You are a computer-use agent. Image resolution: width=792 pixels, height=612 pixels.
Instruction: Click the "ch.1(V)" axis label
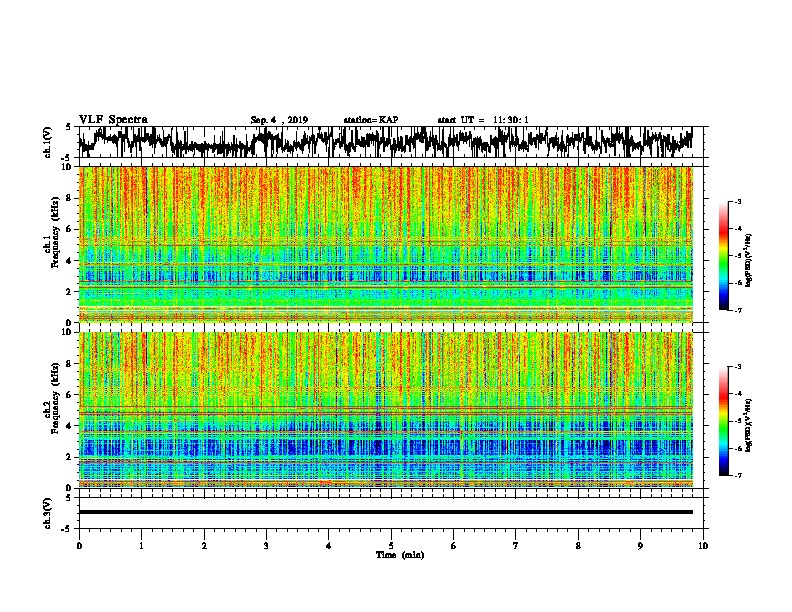coord(48,142)
